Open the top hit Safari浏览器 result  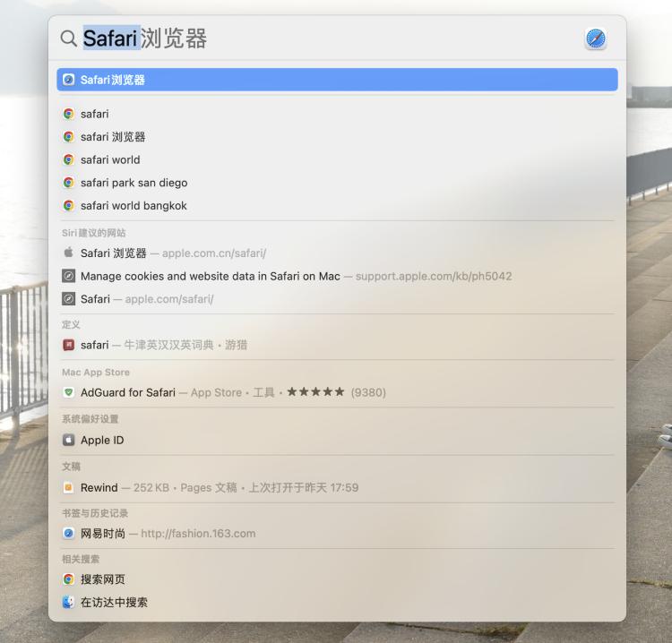click(337, 80)
